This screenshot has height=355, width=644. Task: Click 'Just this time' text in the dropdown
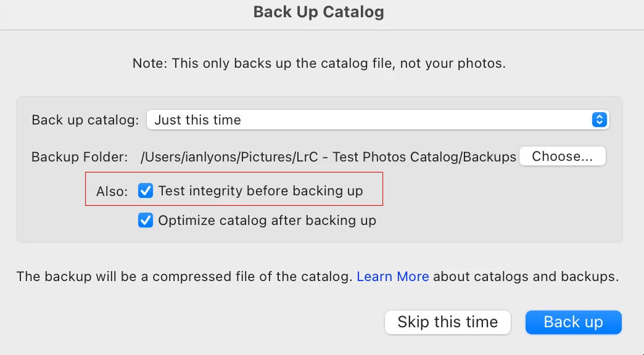pyautogui.click(x=197, y=120)
